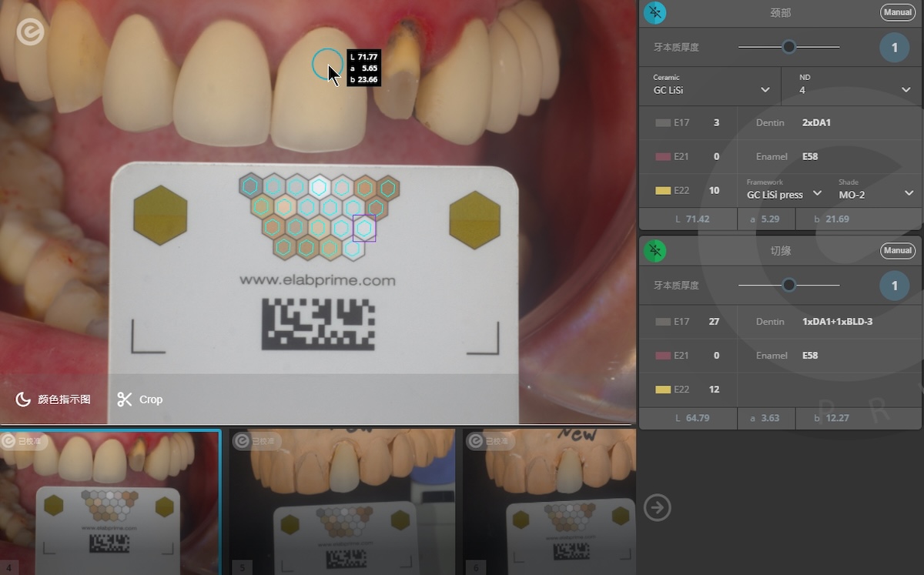
Task: Click the green pipette icon in 切缘 panel
Action: tap(654, 250)
